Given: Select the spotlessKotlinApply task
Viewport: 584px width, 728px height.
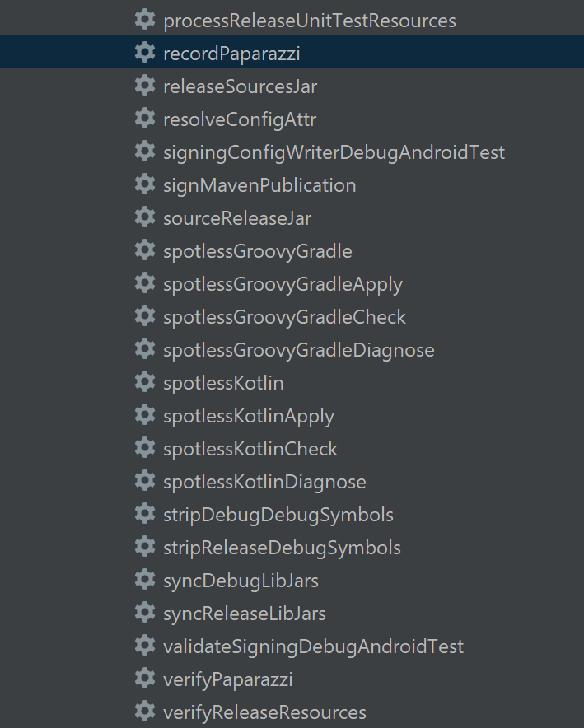Looking at the screenshot, I should pos(248,415).
